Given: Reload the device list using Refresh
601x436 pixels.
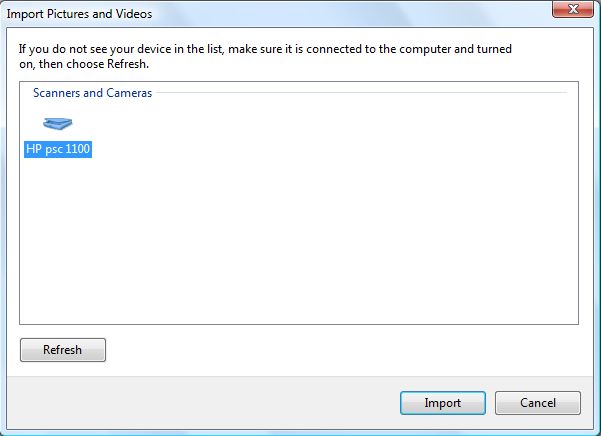Looking at the screenshot, I should (63, 350).
